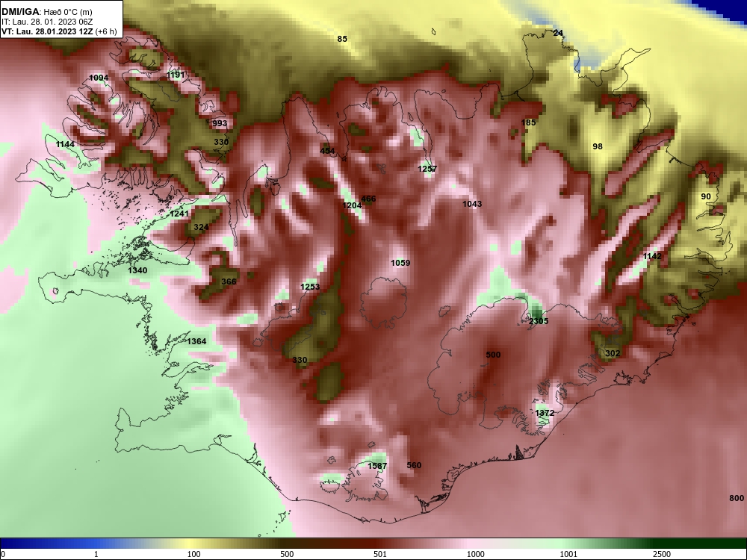Click the 2305 value on the glacier
This screenshot has height=560, width=747.
tap(539, 321)
